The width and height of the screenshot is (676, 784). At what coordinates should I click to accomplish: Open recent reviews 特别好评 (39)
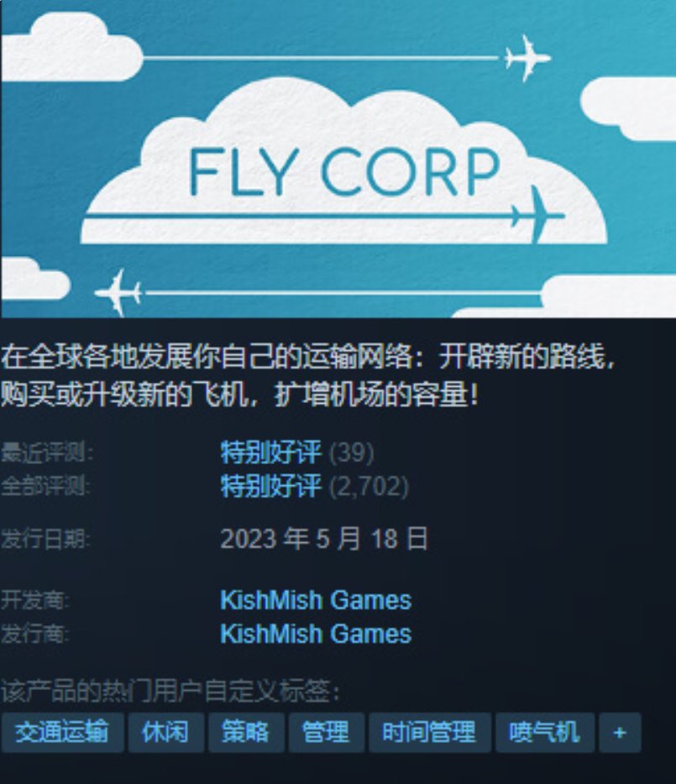[297, 452]
